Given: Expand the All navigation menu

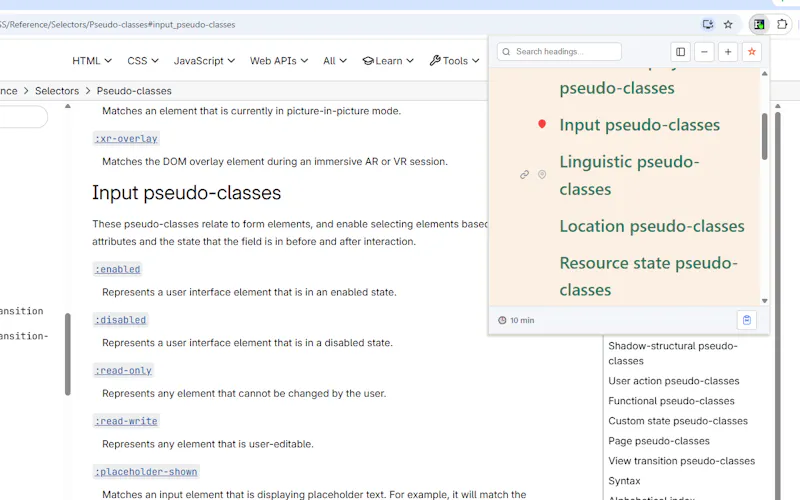Looking at the screenshot, I should pyautogui.click(x=335, y=61).
